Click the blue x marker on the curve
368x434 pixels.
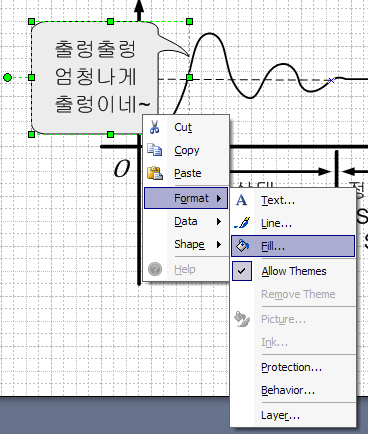pyautogui.click(x=331, y=80)
